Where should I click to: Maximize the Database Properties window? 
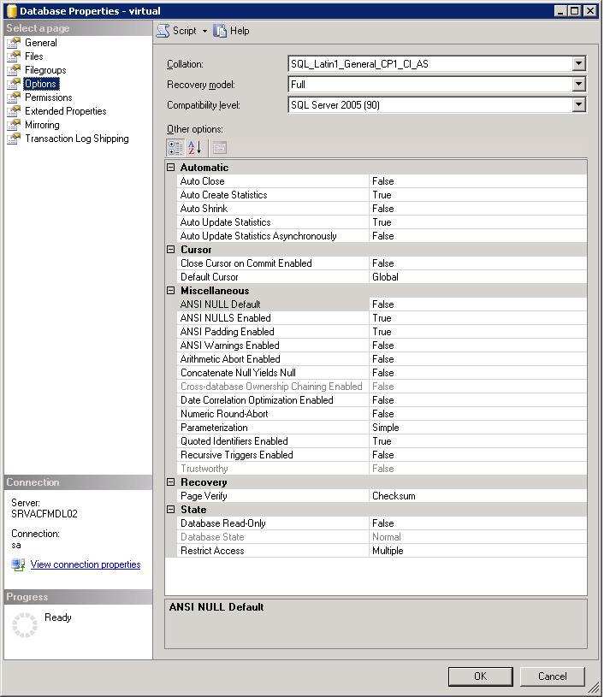click(x=575, y=10)
